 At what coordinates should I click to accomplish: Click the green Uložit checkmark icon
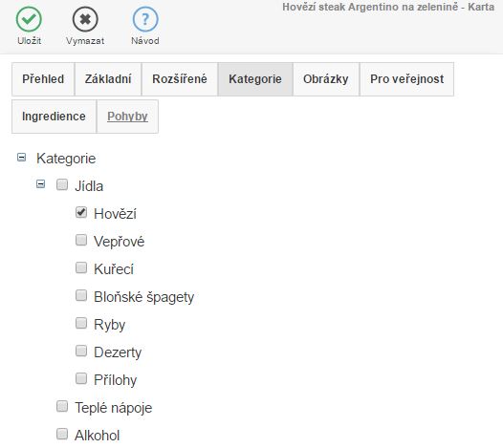tap(29, 19)
